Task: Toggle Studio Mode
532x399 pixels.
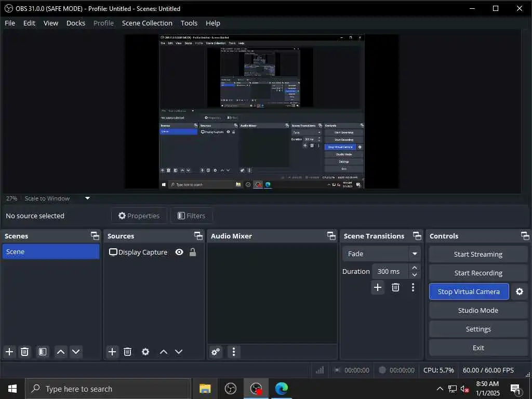Action: click(478, 310)
